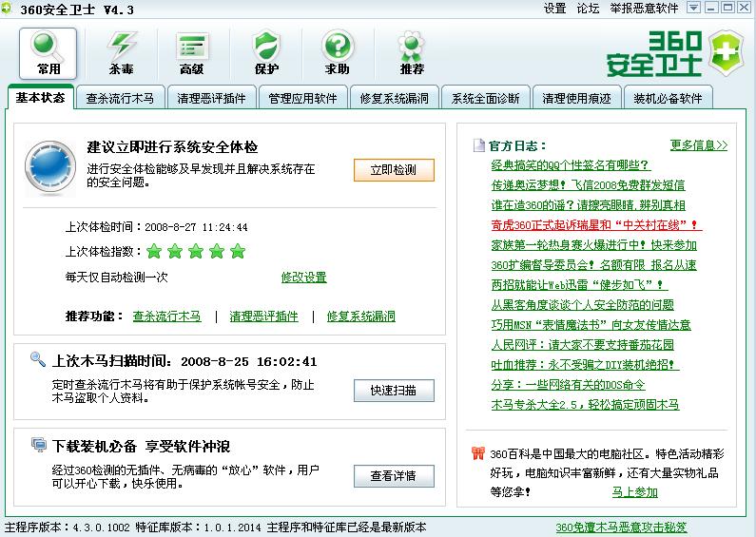The height and width of the screenshot is (537, 756).
Task: Click the 快速扫描 button
Action: click(x=394, y=391)
